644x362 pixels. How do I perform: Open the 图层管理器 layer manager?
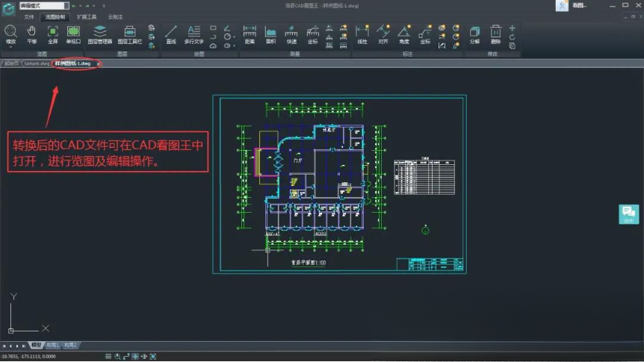click(x=100, y=34)
